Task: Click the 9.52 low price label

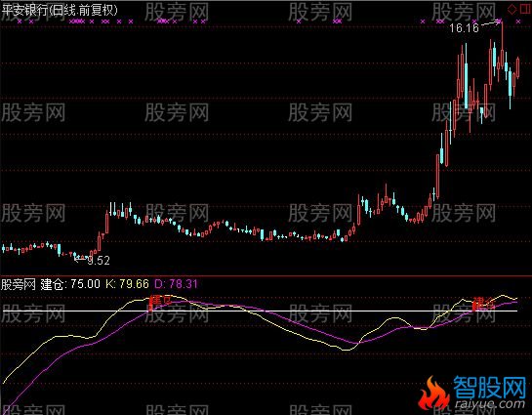Action: 99,261
